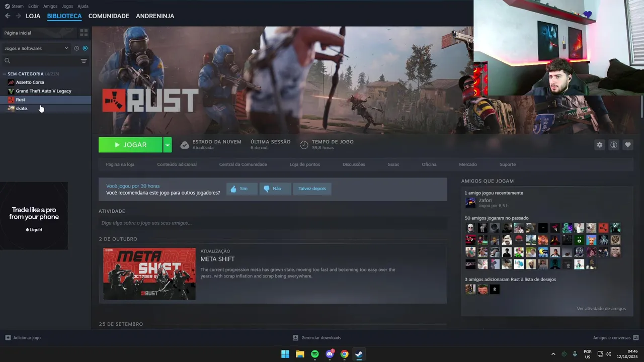Screen dimensions: 644x362
Task: Open Spotify from the taskbar
Action: (x=315, y=354)
